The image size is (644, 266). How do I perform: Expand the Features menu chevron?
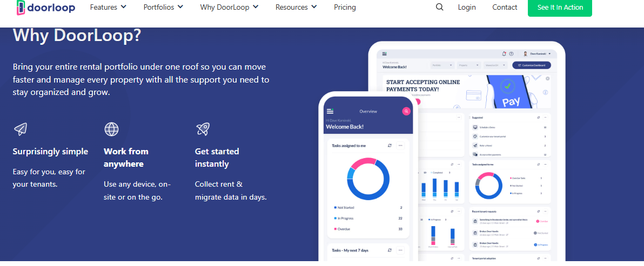coord(123,6)
